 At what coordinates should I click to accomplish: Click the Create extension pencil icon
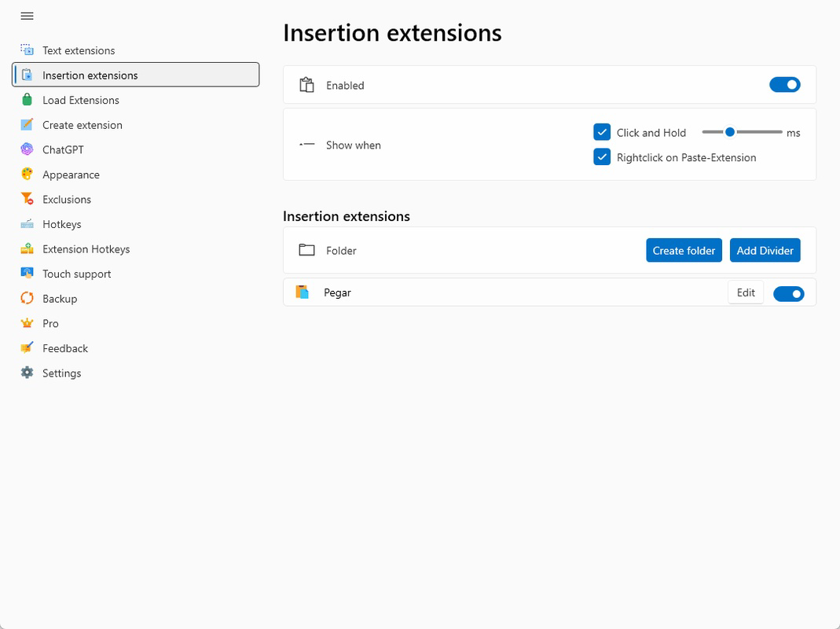click(x=27, y=124)
